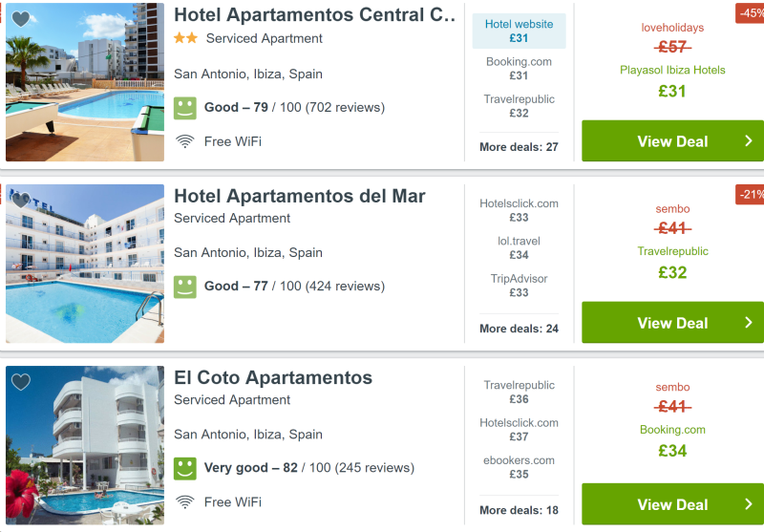Click the -21% discount badge

point(750,195)
